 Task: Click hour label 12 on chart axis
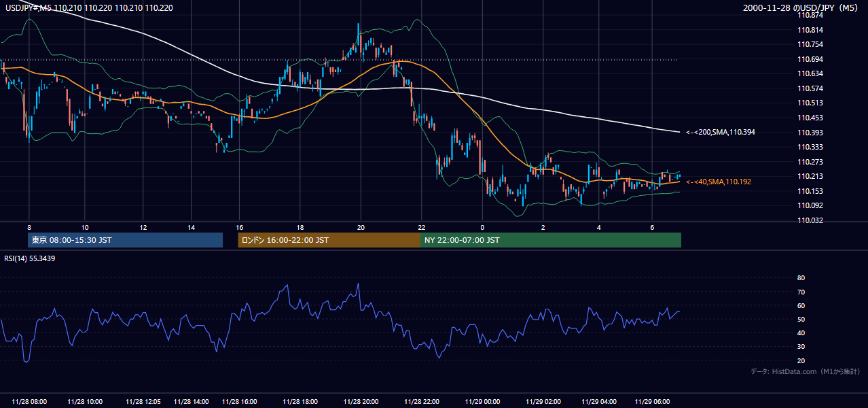[x=144, y=226]
